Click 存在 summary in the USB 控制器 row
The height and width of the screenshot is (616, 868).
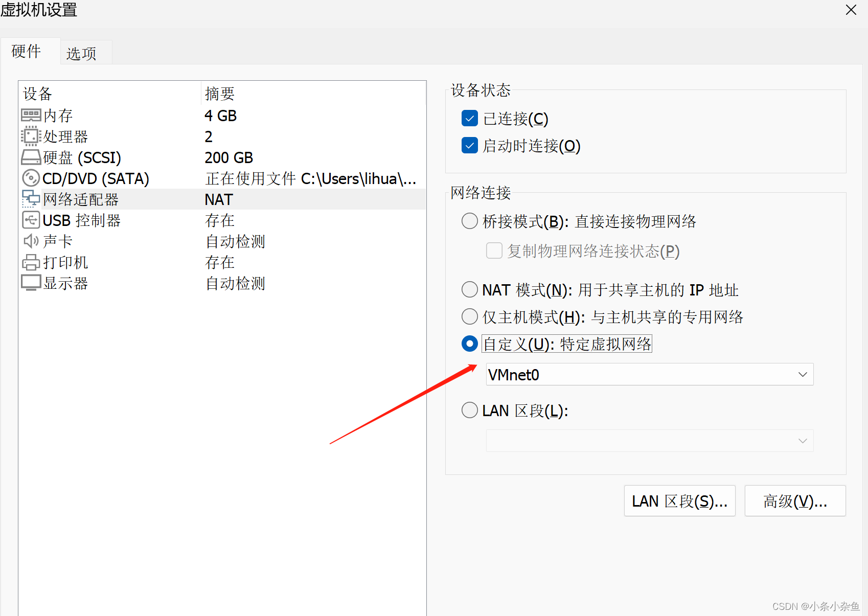(220, 220)
